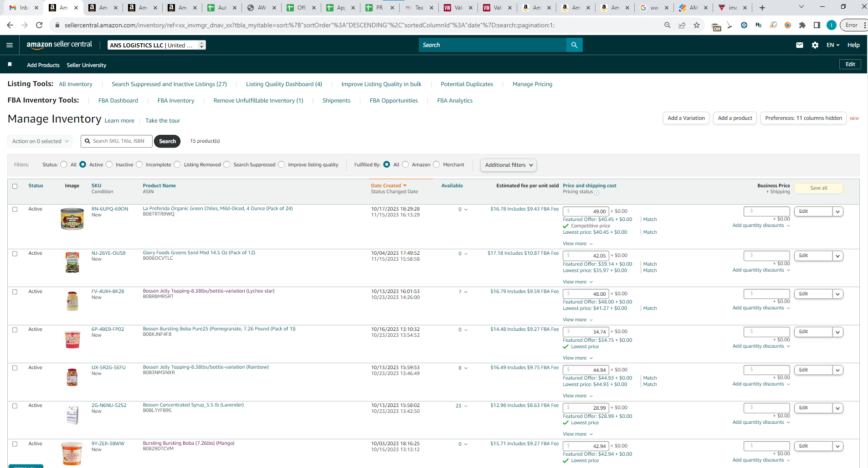The image size is (868, 468).
Task: Open the browser extensions puzzle icon
Action: click(802, 25)
